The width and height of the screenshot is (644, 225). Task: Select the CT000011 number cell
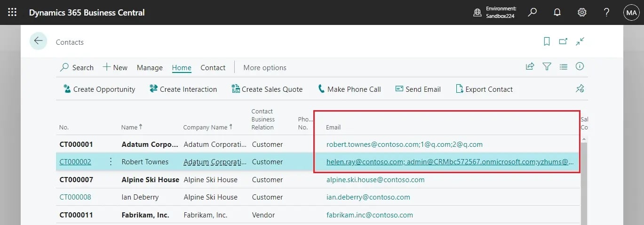point(76,215)
